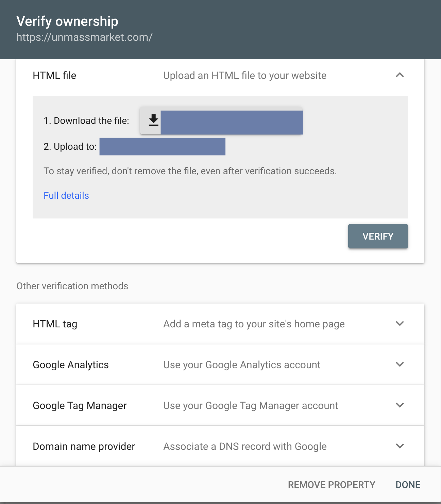Open the Full details link
The image size is (441, 504).
coord(66,195)
